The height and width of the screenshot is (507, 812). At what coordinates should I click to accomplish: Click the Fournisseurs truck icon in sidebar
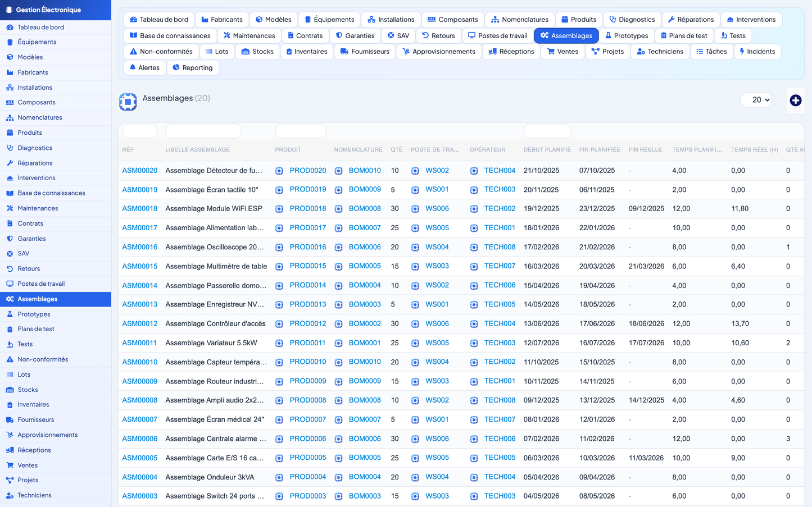(10, 420)
